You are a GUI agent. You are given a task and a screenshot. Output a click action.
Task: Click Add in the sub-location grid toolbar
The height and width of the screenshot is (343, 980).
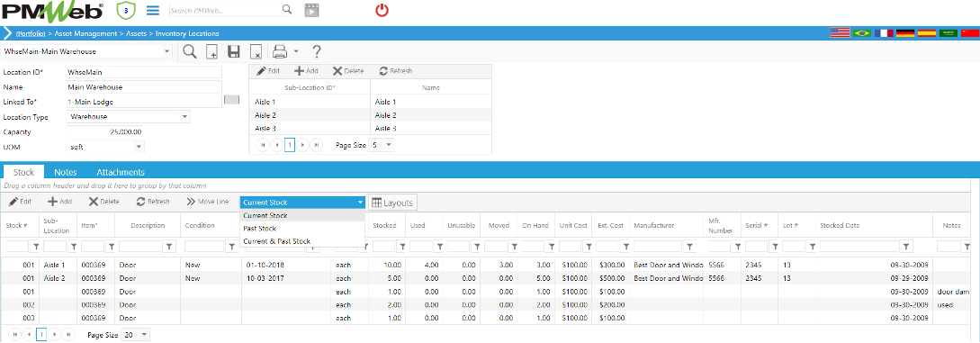point(306,71)
